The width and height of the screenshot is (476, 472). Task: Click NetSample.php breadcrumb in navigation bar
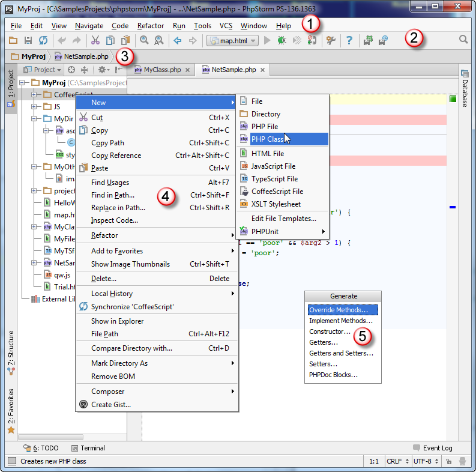point(82,56)
